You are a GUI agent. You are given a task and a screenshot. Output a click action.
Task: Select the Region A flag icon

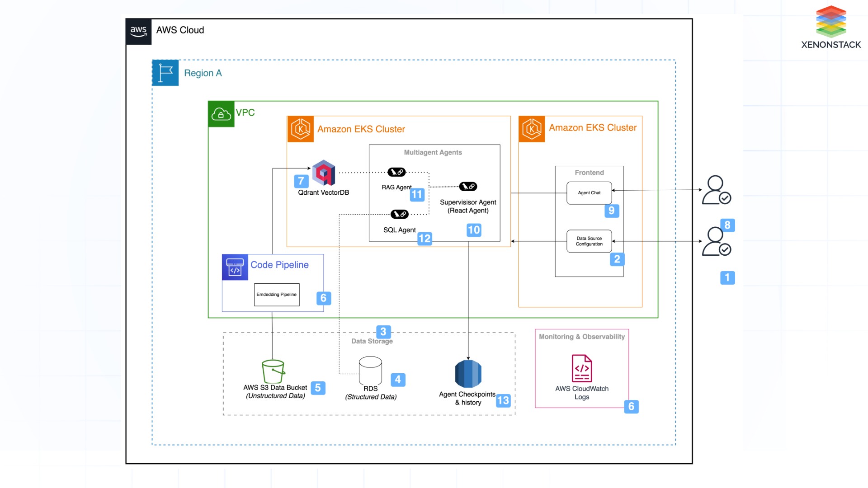(x=165, y=72)
